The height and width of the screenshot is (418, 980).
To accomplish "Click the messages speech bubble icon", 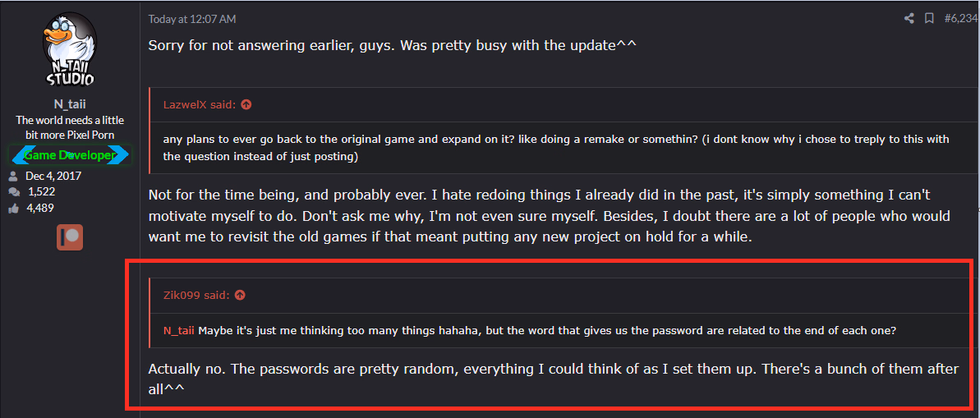I will [x=13, y=191].
